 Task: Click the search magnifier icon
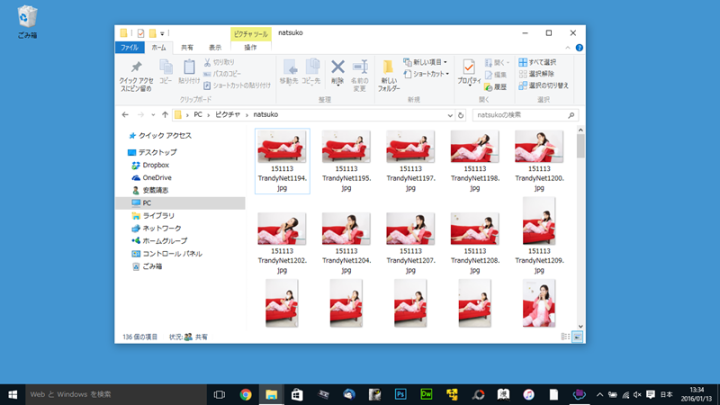click(571, 115)
